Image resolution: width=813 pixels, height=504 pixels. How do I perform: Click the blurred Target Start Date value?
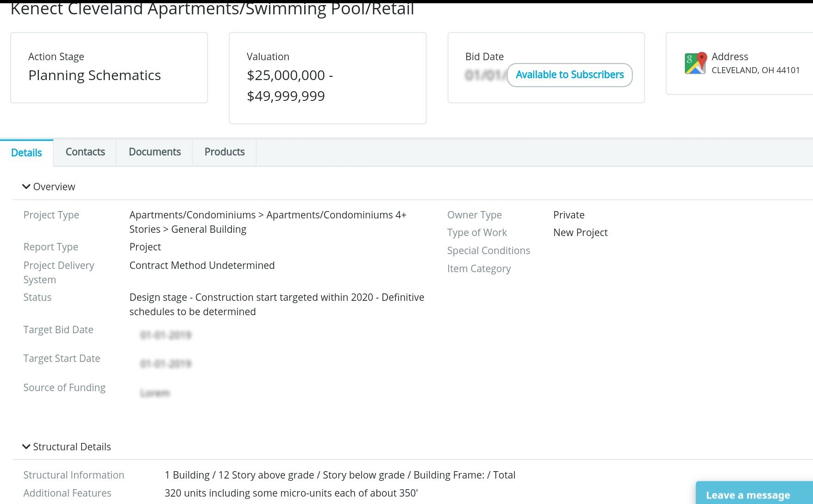coord(166,364)
